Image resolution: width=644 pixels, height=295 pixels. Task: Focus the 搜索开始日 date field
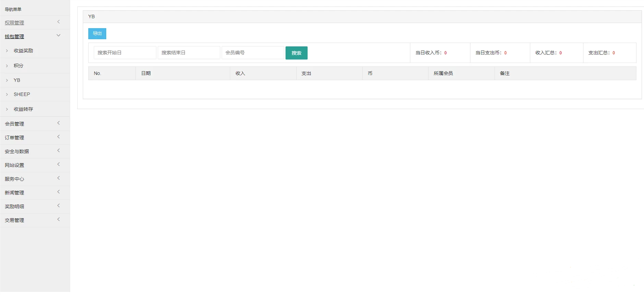pos(125,53)
